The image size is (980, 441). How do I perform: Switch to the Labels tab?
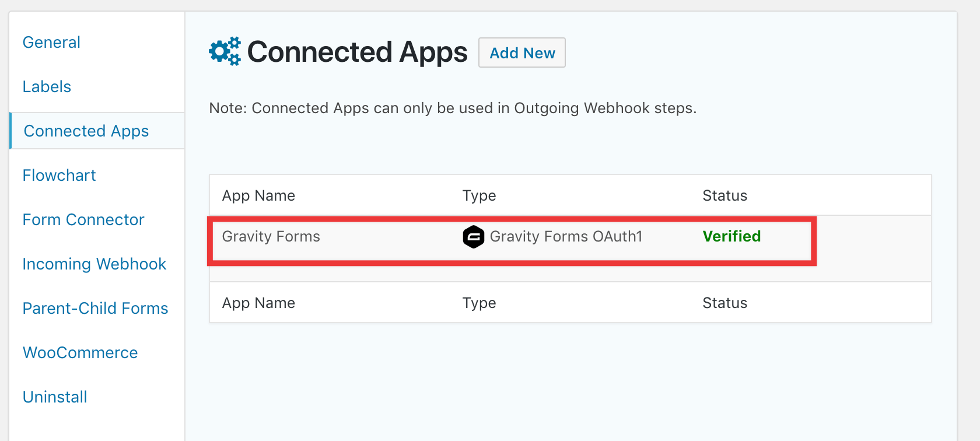tap(47, 87)
